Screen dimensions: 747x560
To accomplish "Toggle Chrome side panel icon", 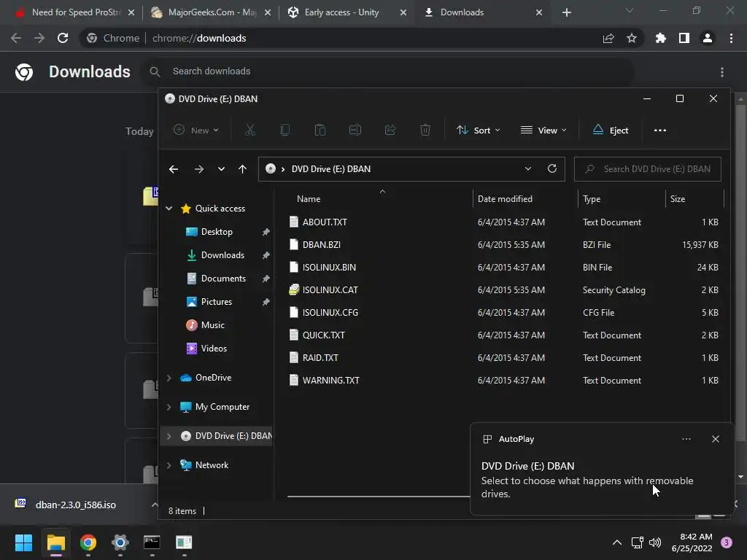I will [684, 38].
